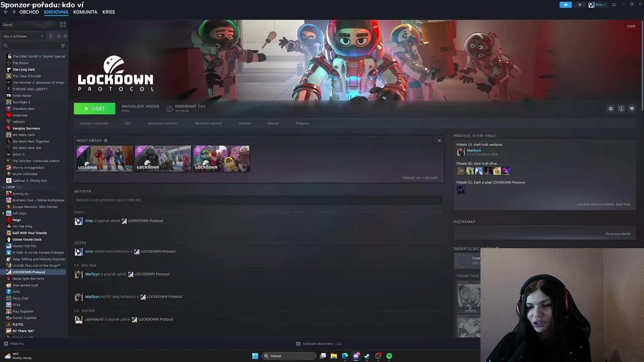Open the notifications bell
This screenshot has width=644, height=362.
pyautogui.click(x=579, y=5)
